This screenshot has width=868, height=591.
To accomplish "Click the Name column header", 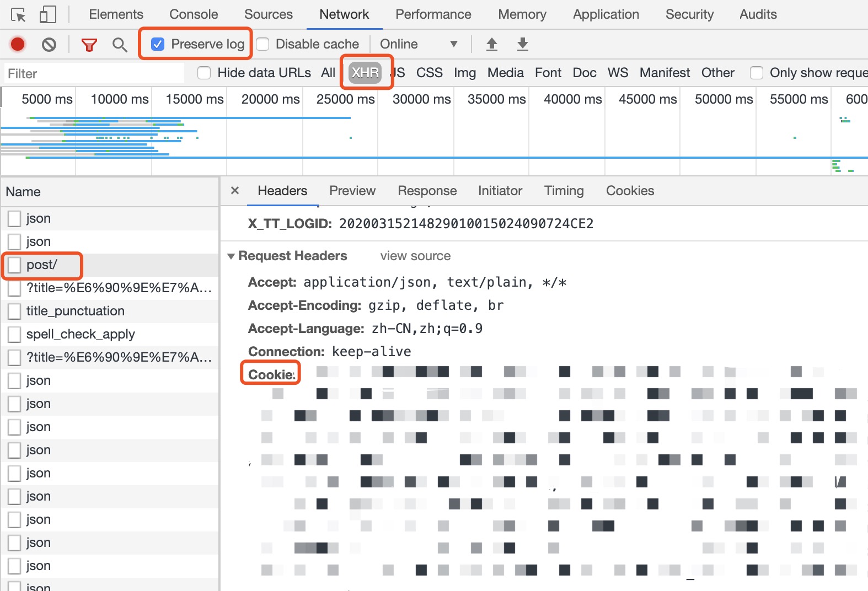I will pyautogui.click(x=110, y=192).
